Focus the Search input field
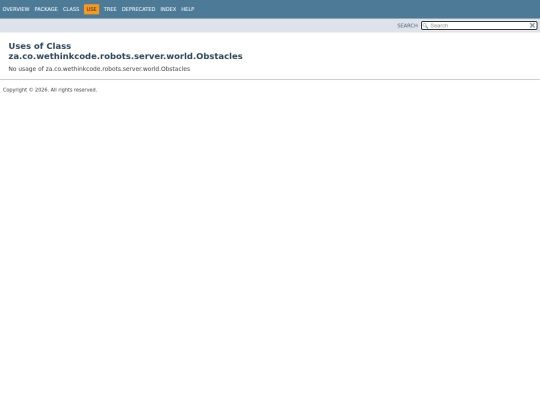Screen dimensions: 540x405 coord(479,25)
